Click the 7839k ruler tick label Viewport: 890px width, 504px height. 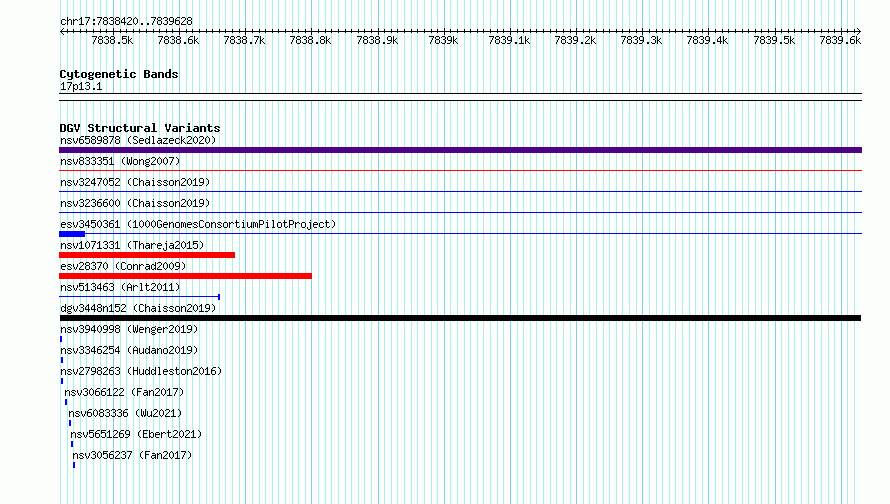pos(443,40)
